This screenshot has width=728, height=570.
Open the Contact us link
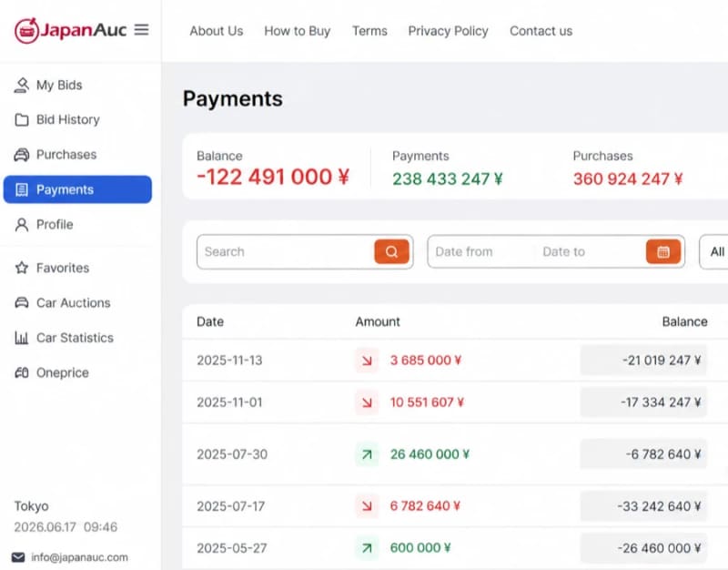pyautogui.click(x=541, y=31)
